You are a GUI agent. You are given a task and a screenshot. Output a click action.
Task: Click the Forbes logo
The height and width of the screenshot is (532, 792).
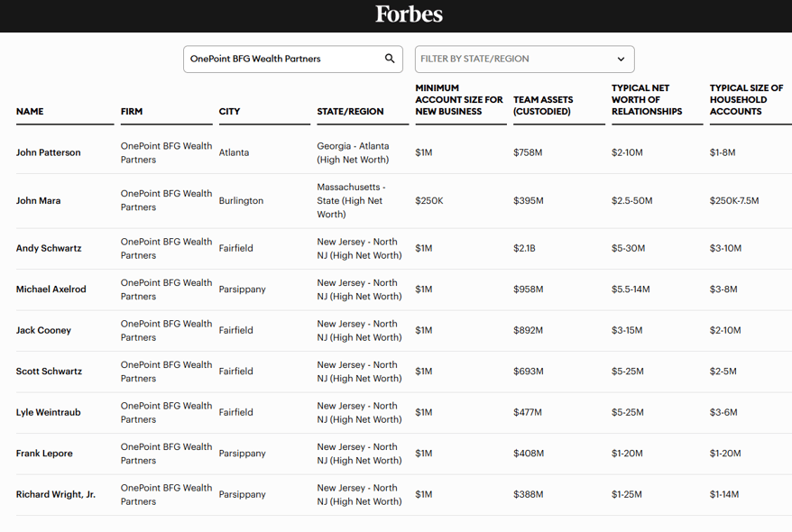click(x=409, y=14)
